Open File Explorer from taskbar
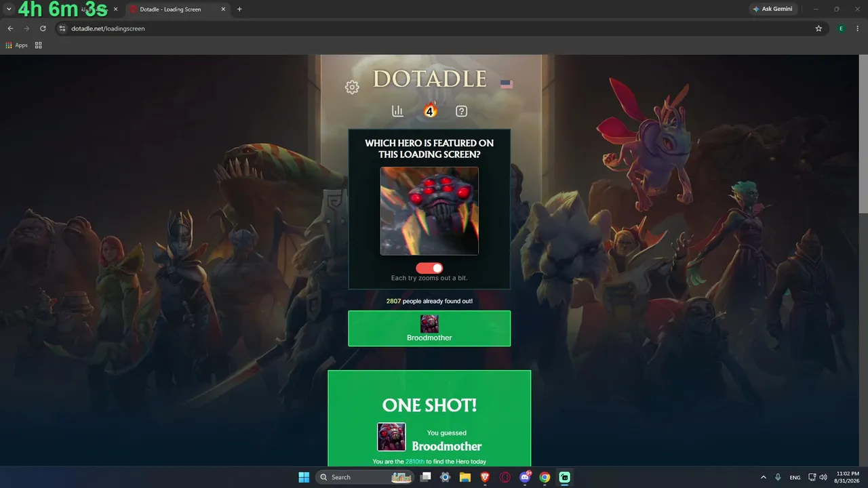Image resolution: width=868 pixels, height=488 pixels. pyautogui.click(x=465, y=477)
